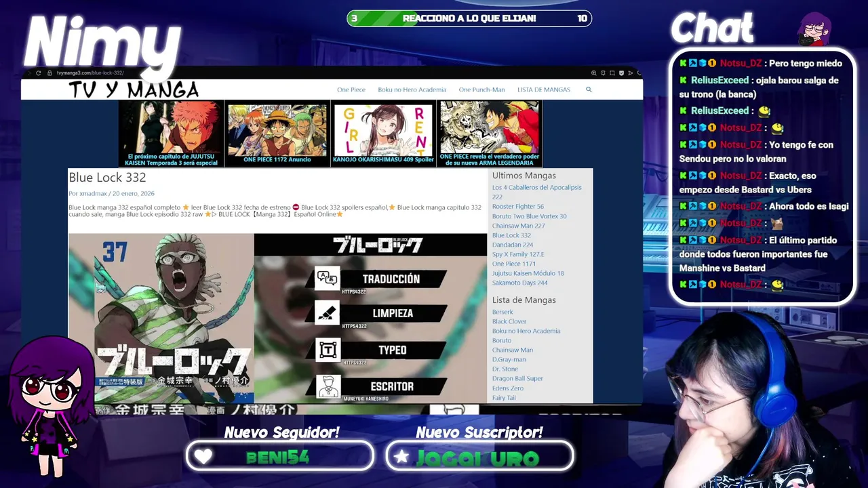Click the zoom magnifier in browser toolbar
This screenshot has height=488, width=868.
click(594, 73)
